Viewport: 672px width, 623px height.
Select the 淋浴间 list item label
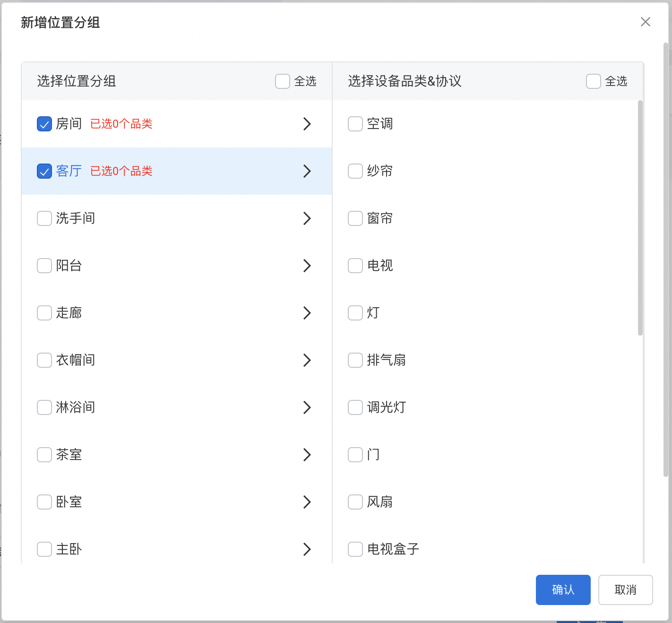76,407
